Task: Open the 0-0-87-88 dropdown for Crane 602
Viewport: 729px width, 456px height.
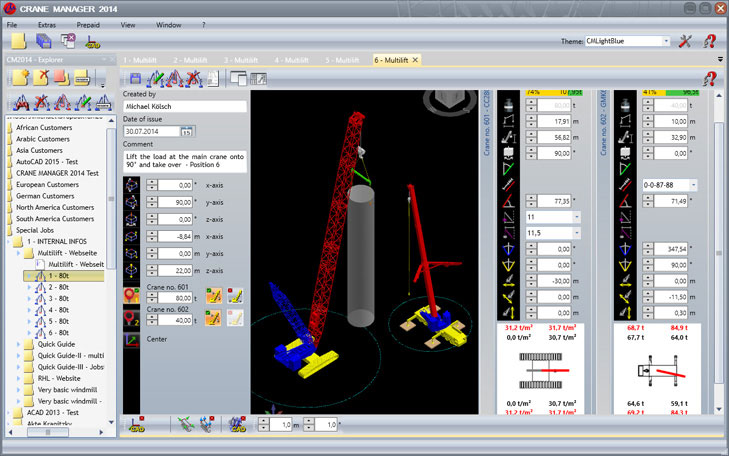Action: 693,185
